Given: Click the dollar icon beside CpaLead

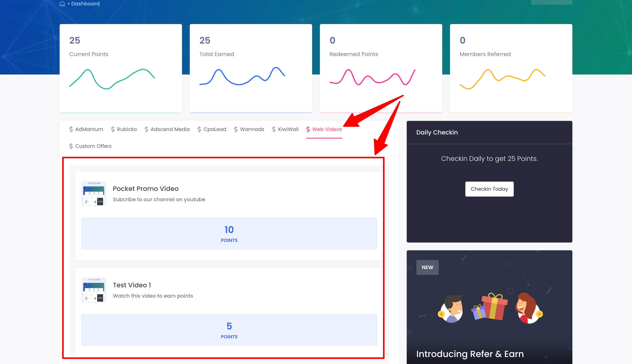Looking at the screenshot, I should (199, 129).
